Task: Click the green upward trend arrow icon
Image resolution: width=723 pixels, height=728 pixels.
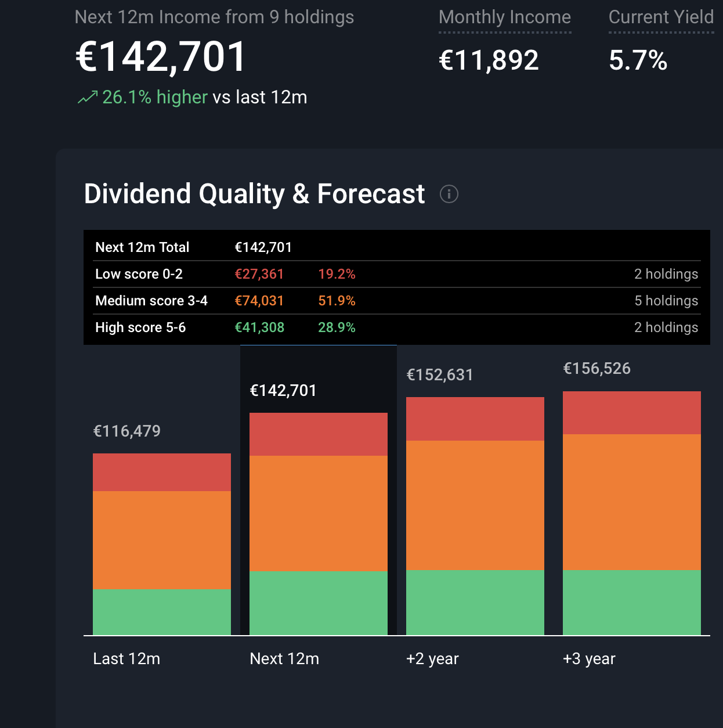Action: tap(88, 98)
